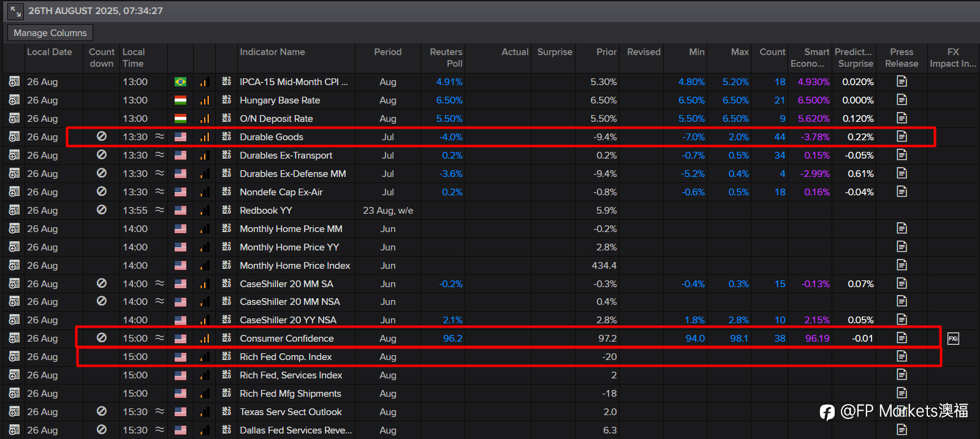This screenshot has height=439, width=980.
Task: Click the Actual column header
Action: pos(515,52)
